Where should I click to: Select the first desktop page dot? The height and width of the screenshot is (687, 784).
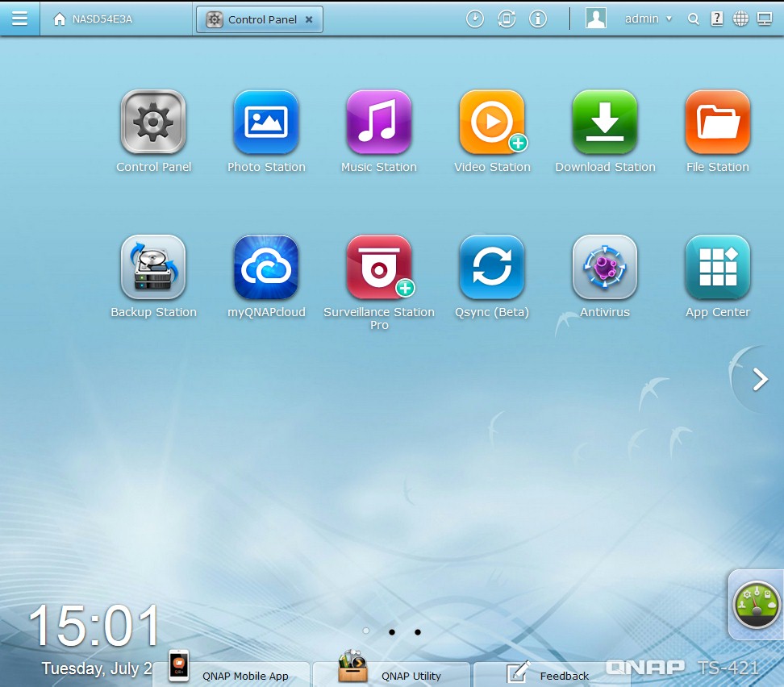(366, 631)
